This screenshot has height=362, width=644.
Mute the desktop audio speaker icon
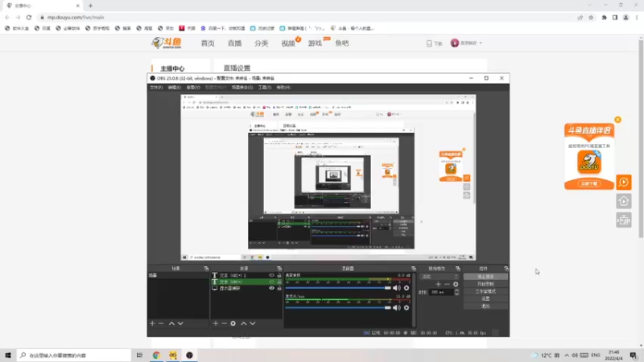(x=396, y=288)
